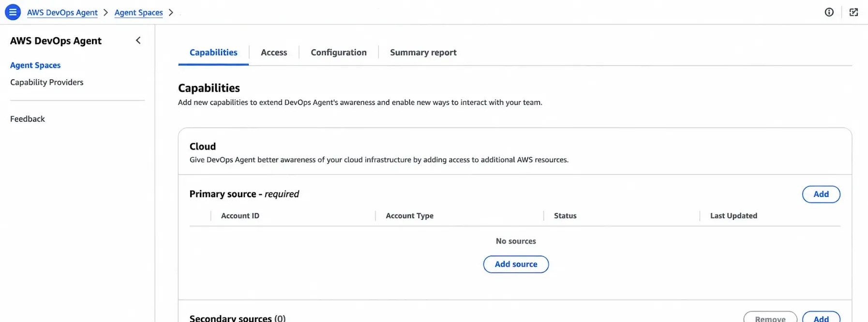This screenshot has height=322, width=868.
Task: Switch to the Summary report tab
Action: (423, 52)
